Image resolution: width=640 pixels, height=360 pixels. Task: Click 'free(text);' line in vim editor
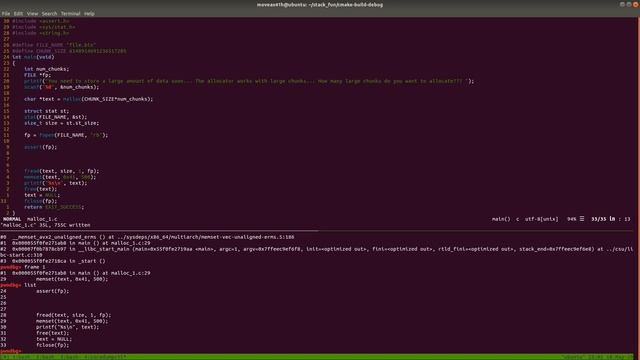40,189
